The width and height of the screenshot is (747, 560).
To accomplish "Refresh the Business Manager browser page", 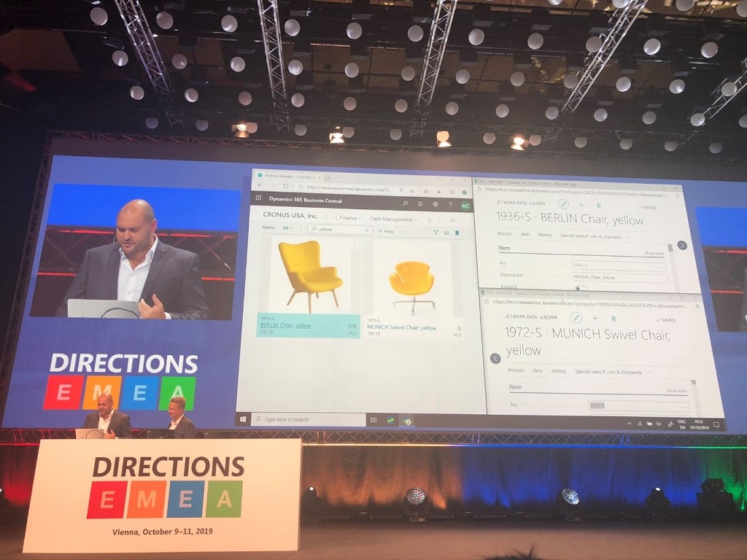I will pos(285,186).
